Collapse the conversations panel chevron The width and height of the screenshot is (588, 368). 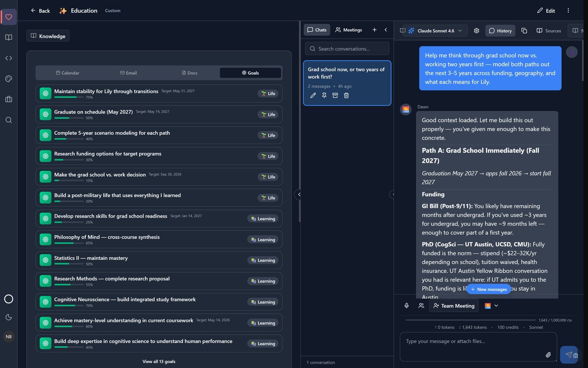[x=386, y=30]
